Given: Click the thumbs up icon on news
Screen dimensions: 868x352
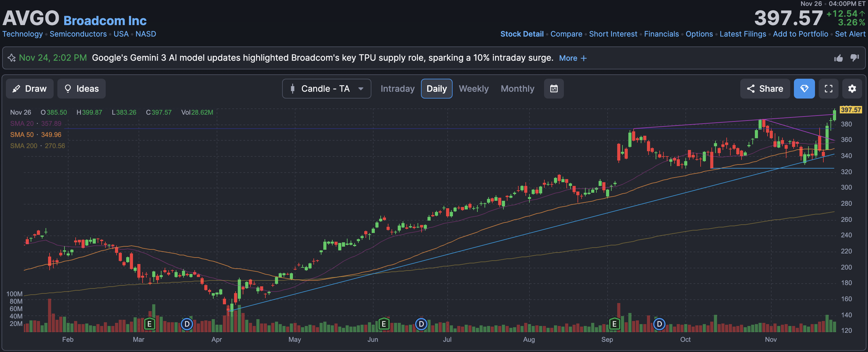Looking at the screenshot, I should pyautogui.click(x=838, y=58).
